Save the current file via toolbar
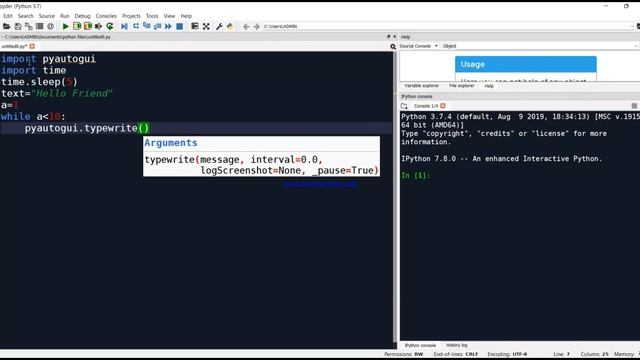Screen dimensions: 640x360 pos(18,26)
